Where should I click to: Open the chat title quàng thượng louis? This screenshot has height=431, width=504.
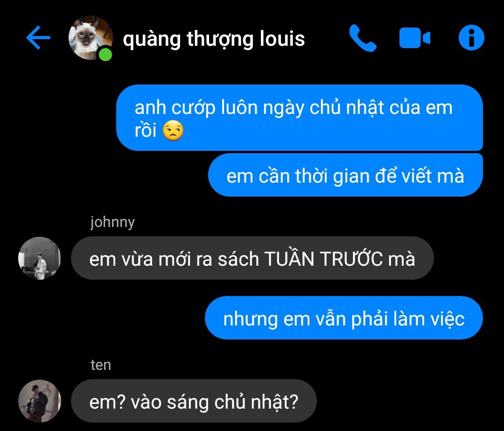pos(214,39)
